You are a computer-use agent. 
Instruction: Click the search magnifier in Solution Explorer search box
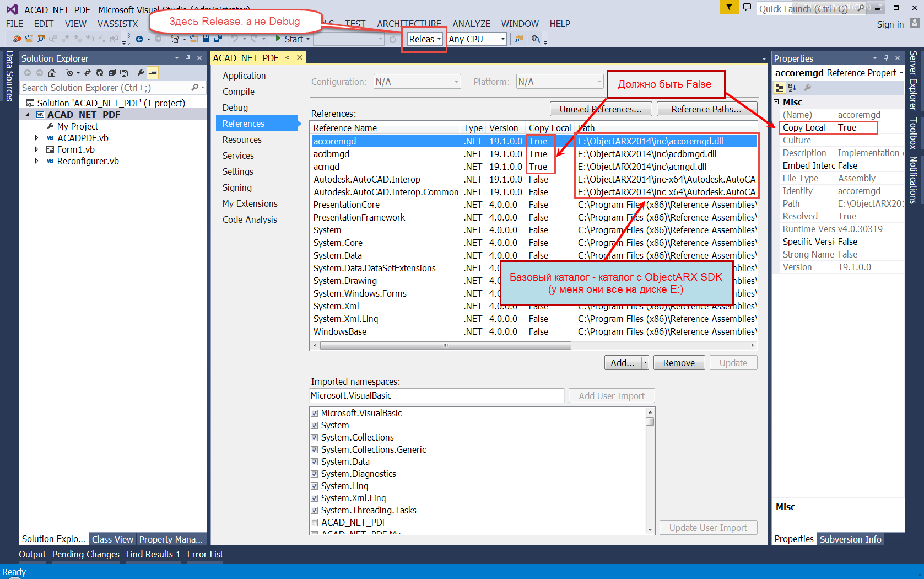(x=195, y=88)
